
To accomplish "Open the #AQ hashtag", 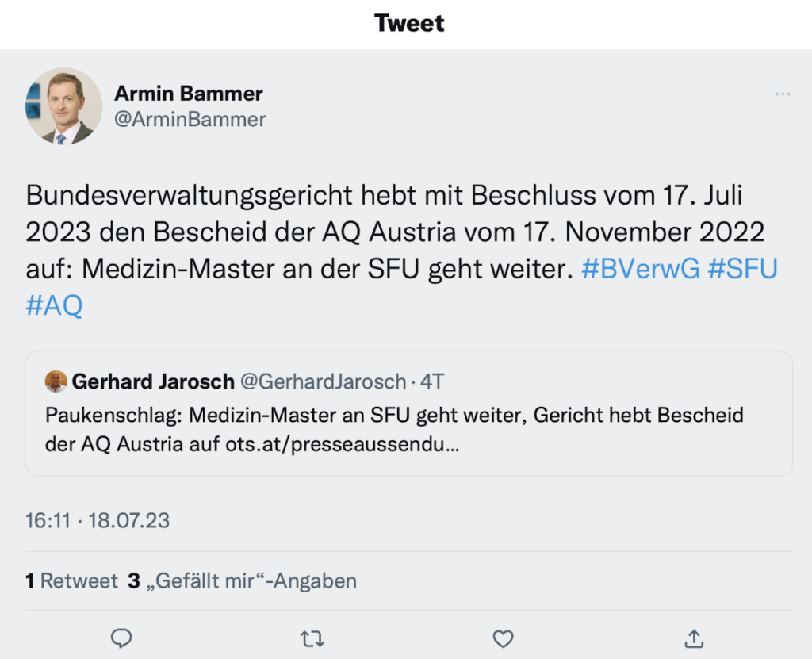I will 54,306.
